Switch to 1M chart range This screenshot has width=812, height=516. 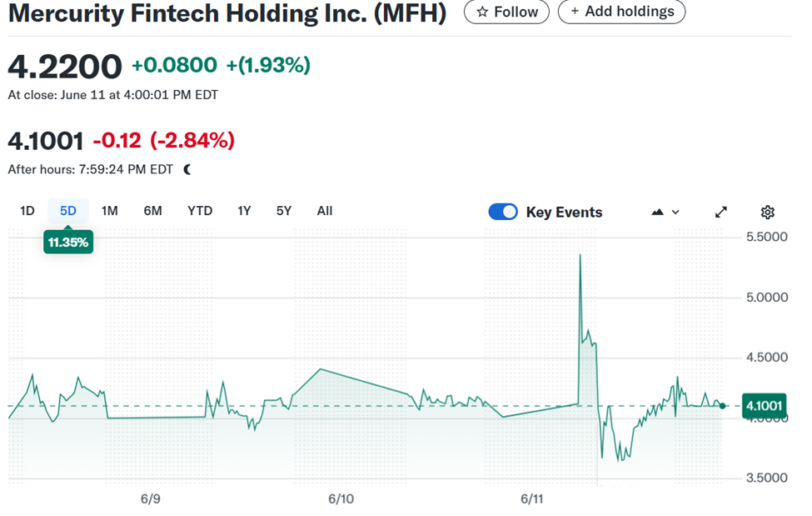tap(109, 211)
